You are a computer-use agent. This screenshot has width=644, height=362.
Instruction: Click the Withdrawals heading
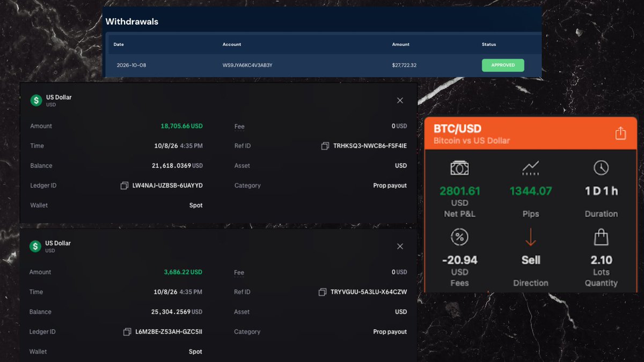132,22
